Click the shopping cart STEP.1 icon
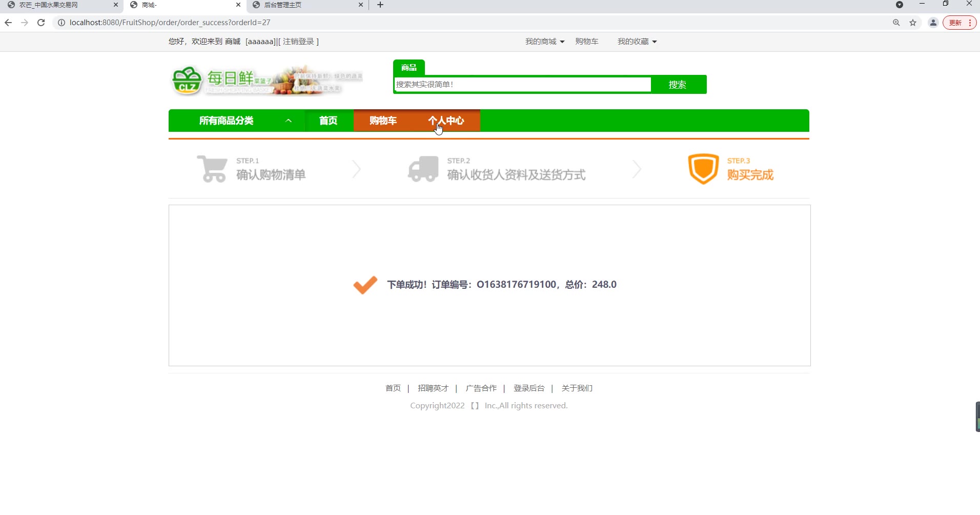This screenshot has height=515, width=980. coord(212,169)
